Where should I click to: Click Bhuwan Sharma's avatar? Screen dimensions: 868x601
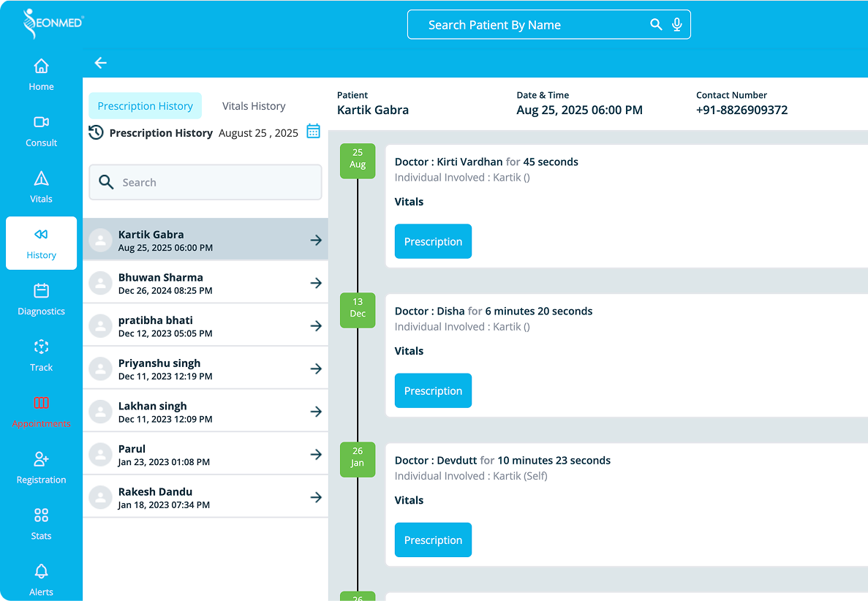[101, 283]
